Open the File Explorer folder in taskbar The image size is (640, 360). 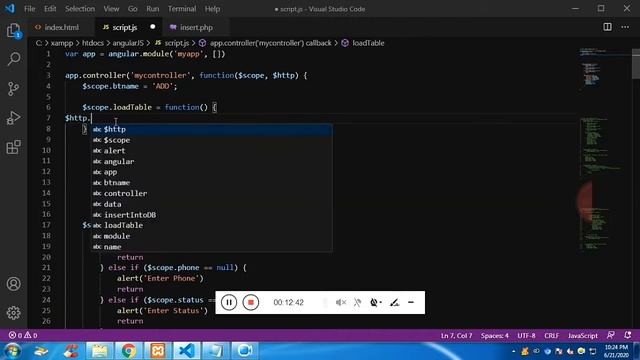click(x=99, y=351)
